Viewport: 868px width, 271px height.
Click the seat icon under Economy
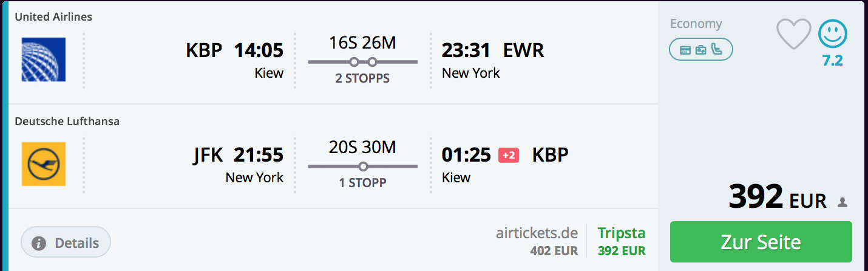717,49
